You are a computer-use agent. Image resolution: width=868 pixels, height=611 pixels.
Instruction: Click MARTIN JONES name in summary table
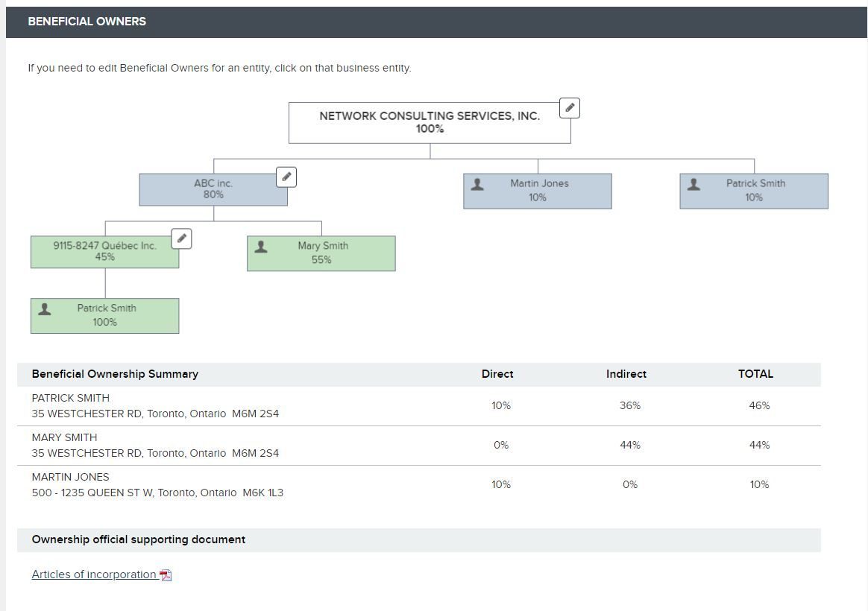(x=70, y=477)
